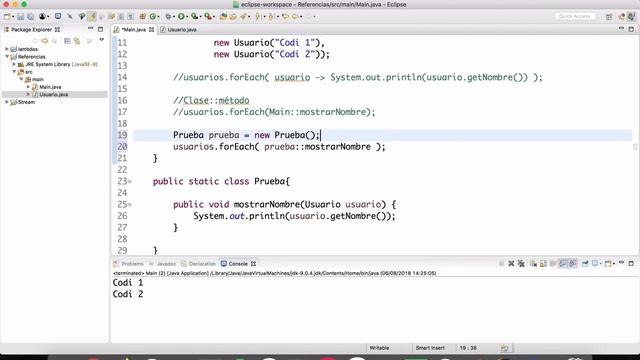Click Remove All Terminated Launches icon

(521, 264)
